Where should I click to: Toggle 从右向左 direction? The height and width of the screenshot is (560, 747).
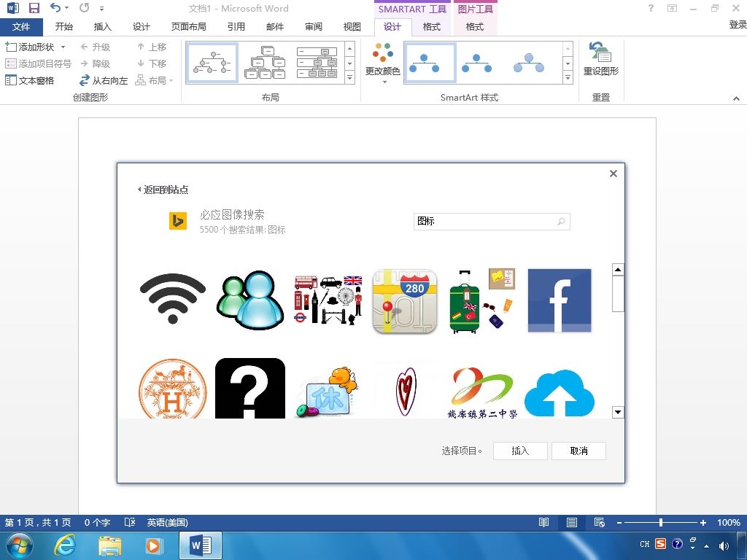104,80
